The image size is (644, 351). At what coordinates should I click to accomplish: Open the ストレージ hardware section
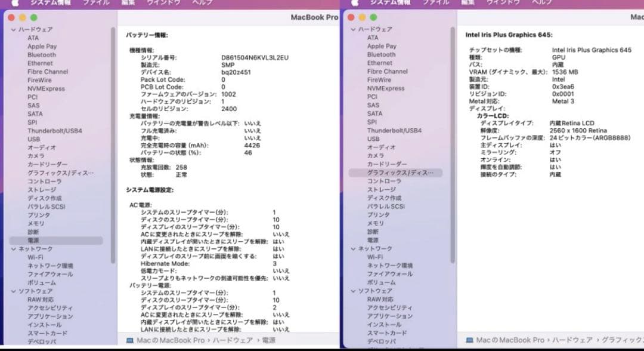point(43,189)
